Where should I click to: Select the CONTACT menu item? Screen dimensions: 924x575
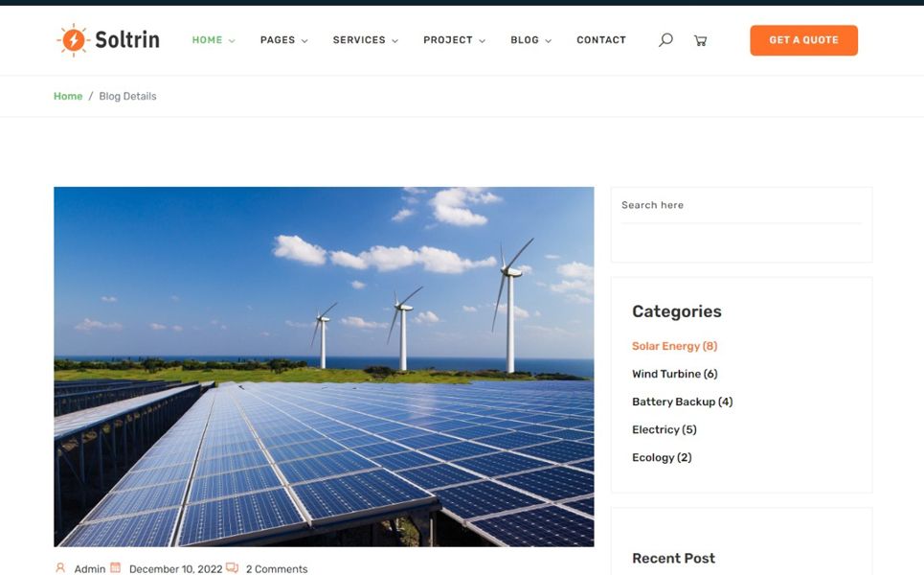click(x=601, y=39)
